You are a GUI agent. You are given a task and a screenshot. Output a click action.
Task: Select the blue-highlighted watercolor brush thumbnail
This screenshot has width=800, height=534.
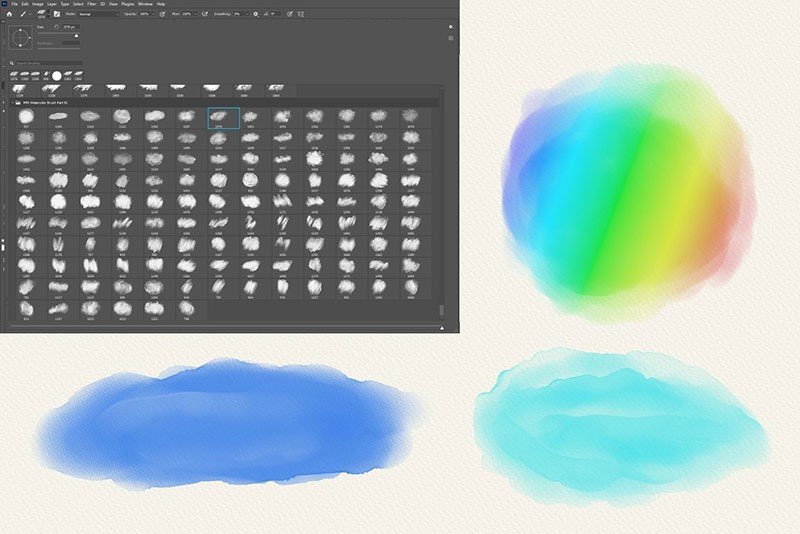[x=223, y=118]
